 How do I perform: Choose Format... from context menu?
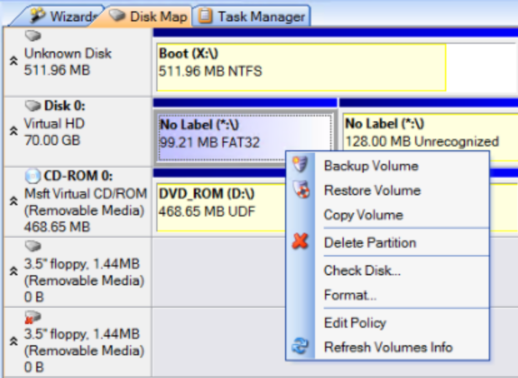(x=387, y=295)
